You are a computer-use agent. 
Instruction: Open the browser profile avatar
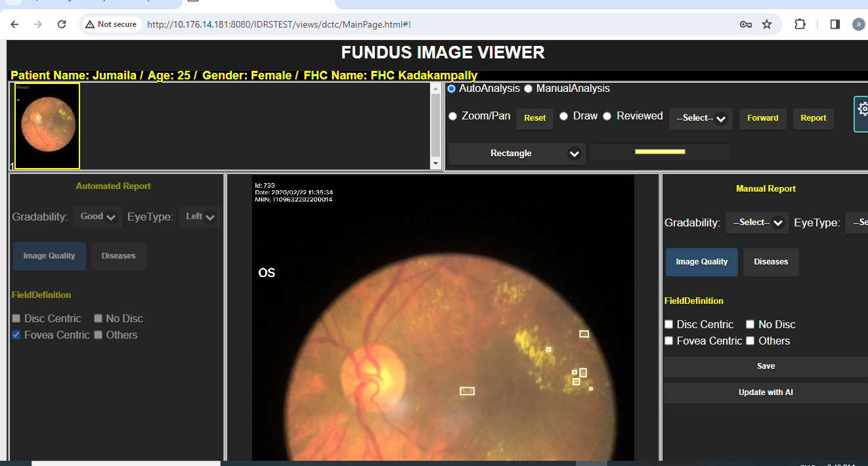pos(859,24)
